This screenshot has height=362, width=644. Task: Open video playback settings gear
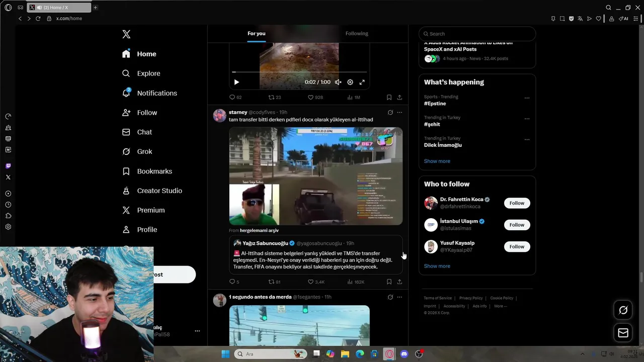(350, 82)
